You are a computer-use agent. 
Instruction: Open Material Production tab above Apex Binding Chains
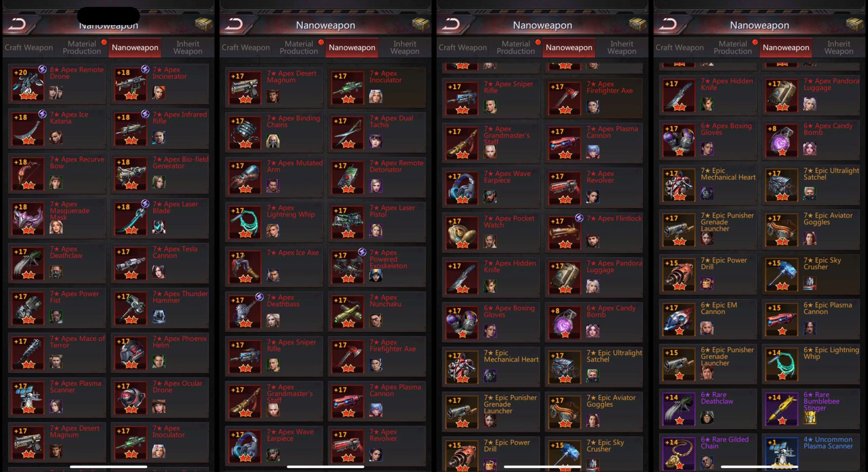(299, 48)
